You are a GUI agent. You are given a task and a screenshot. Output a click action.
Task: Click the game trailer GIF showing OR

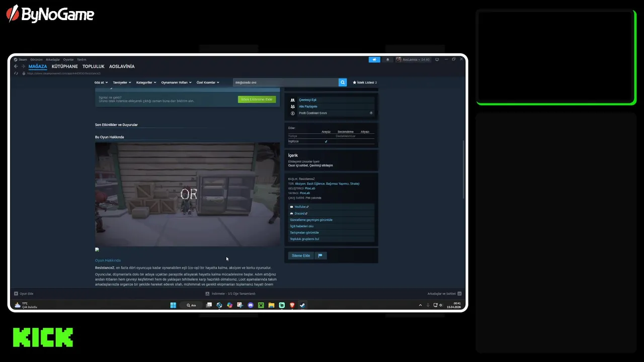coord(187,194)
